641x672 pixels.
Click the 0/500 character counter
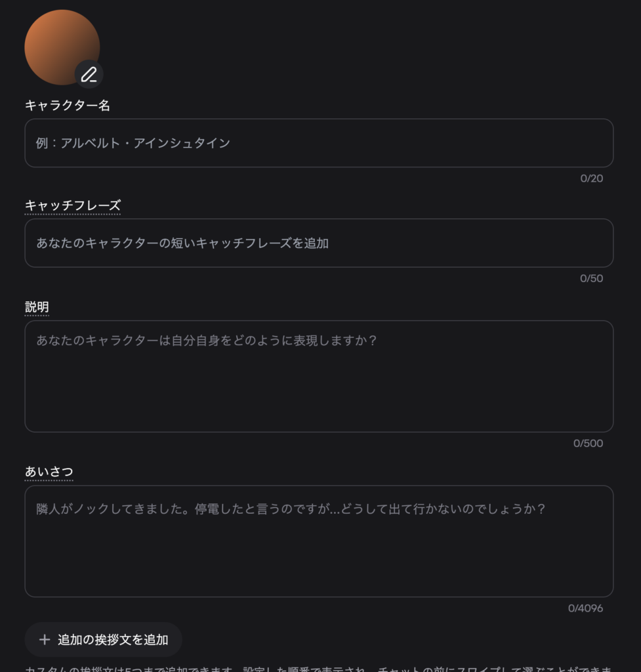[588, 443]
